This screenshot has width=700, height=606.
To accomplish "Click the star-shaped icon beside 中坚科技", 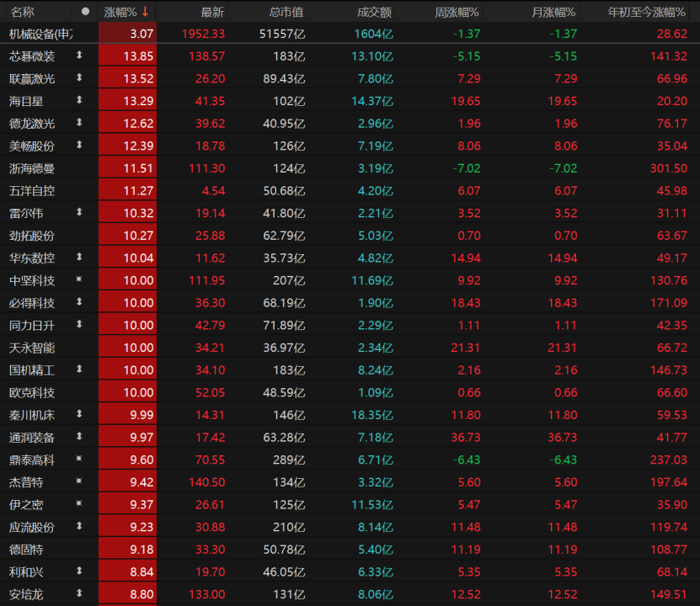I will 80,279.
